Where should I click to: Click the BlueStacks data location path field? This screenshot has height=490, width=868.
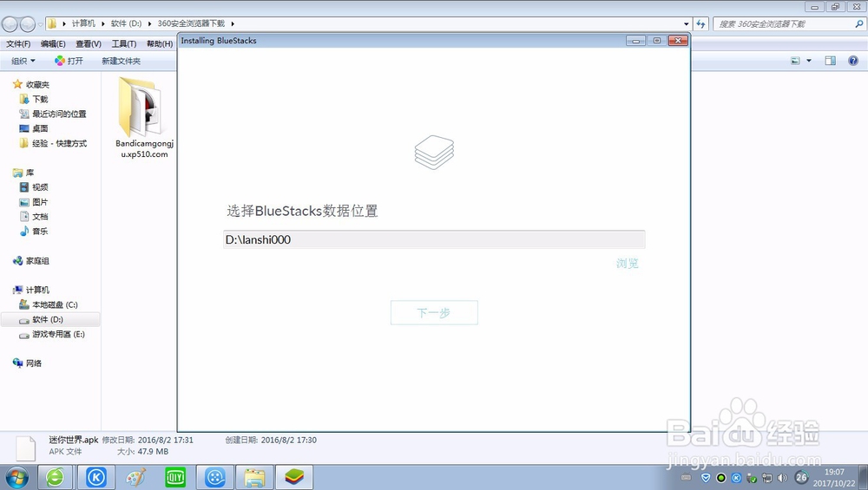point(434,239)
